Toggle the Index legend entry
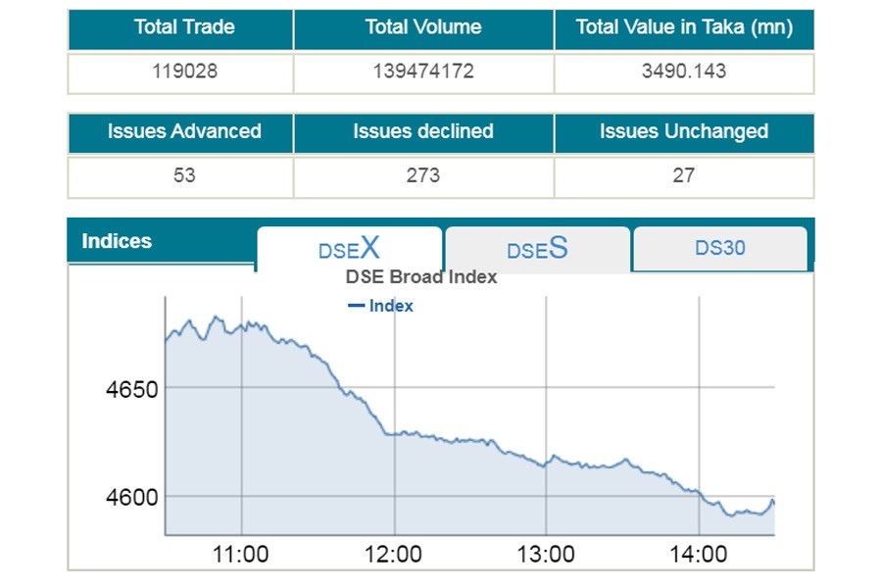The height and width of the screenshot is (588, 882). pos(391,306)
